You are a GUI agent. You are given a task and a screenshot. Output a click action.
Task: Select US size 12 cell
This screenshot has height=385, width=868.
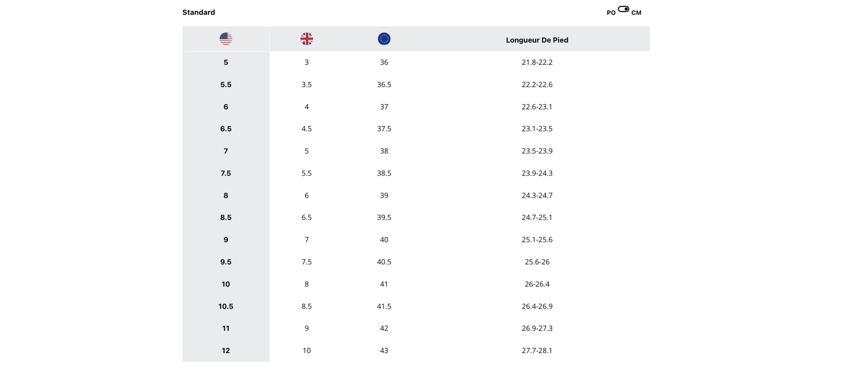[x=226, y=351]
